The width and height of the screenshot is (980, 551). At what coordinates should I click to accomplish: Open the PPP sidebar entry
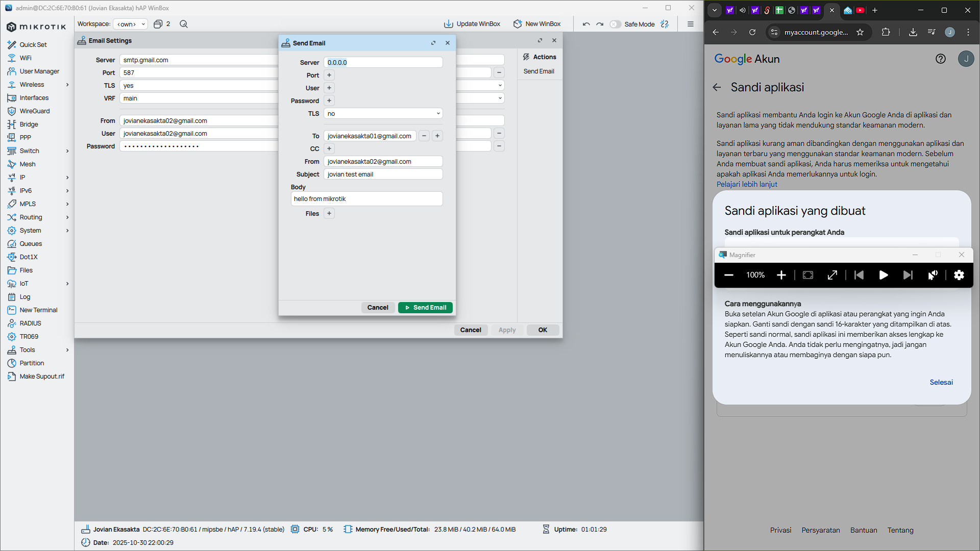(x=26, y=138)
